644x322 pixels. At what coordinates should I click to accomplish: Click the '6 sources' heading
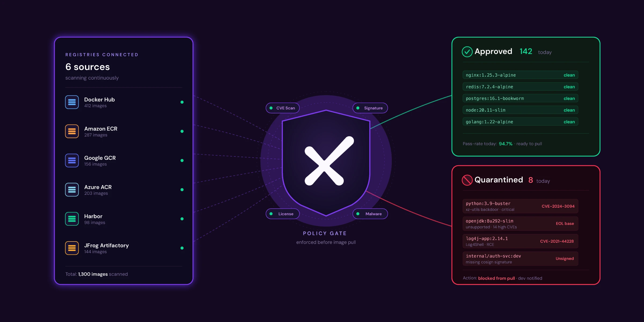[x=87, y=67]
